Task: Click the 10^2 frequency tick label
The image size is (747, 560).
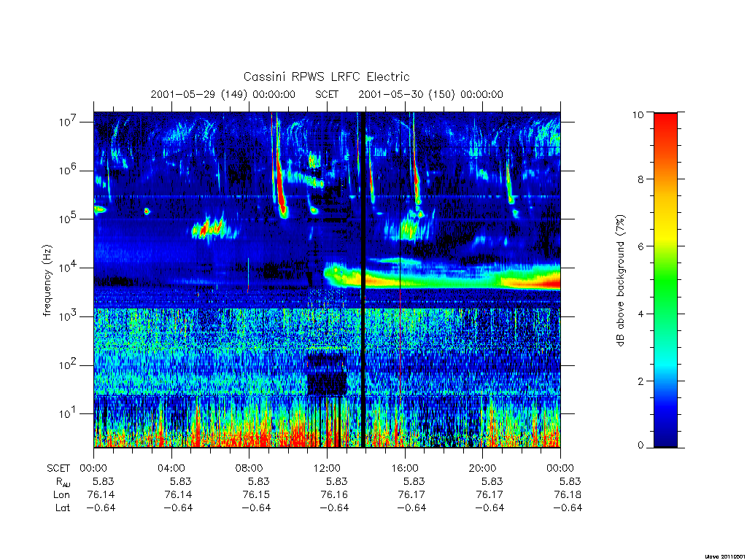Action: point(69,365)
